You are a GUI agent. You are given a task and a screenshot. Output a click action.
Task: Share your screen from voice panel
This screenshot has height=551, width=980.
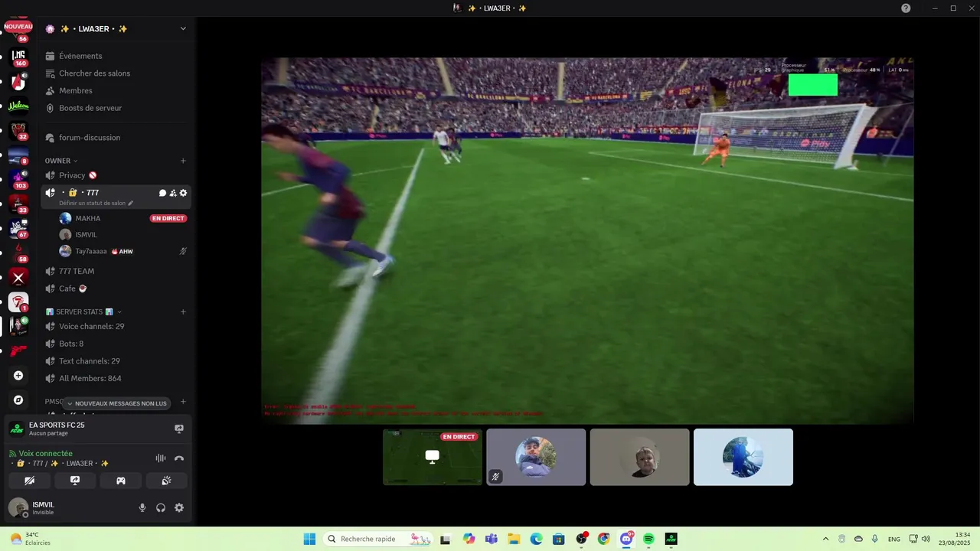coord(75,481)
